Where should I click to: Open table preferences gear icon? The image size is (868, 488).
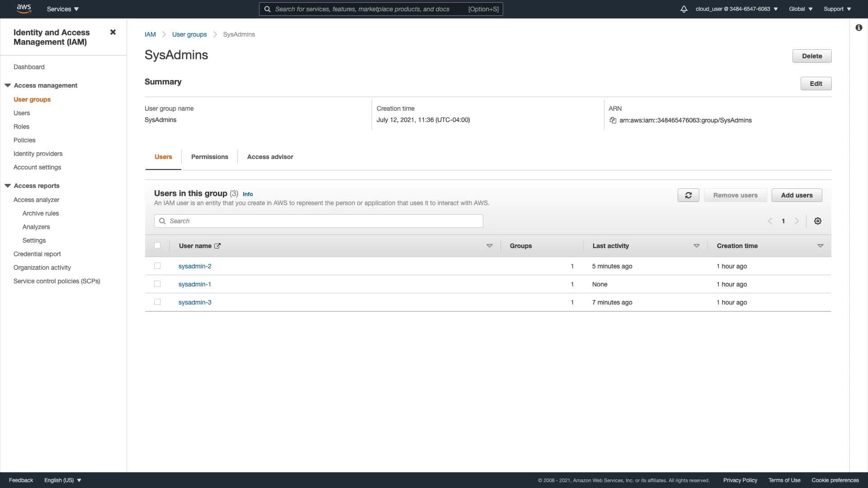pos(817,221)
